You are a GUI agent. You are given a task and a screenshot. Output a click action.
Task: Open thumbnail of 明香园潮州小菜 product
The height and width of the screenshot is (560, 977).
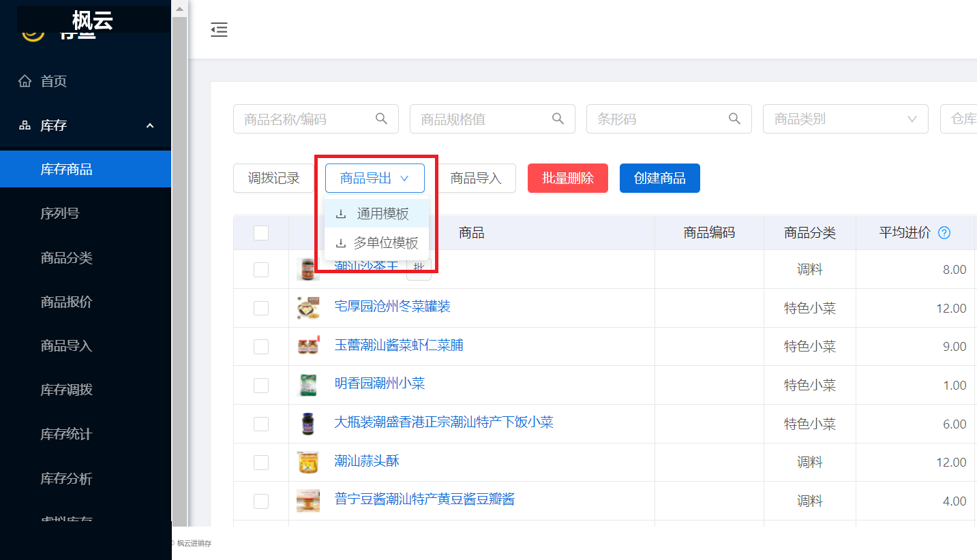point(308,385)
